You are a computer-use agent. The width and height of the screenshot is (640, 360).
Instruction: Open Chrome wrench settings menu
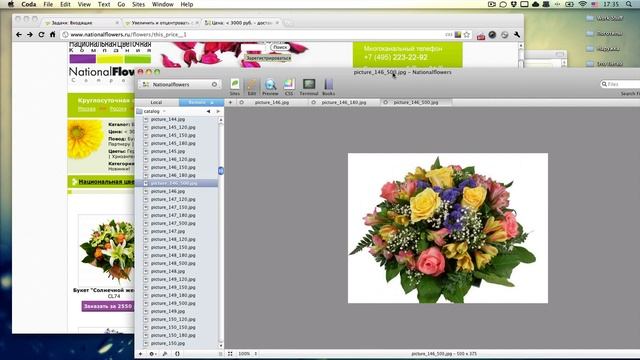[x=517, y=35]
